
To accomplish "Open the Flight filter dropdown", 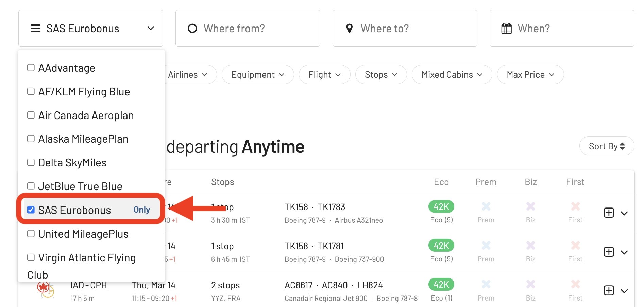I will (x=324, y=75).
